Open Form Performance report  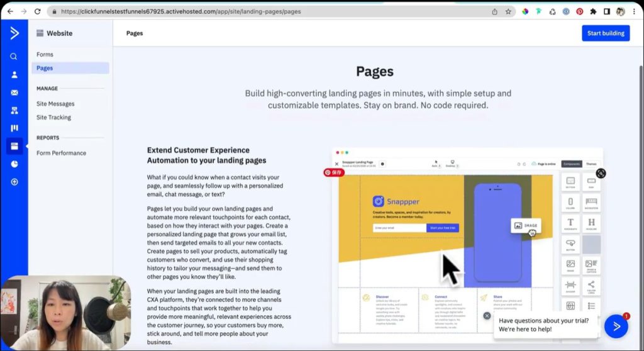click(61, 153)
